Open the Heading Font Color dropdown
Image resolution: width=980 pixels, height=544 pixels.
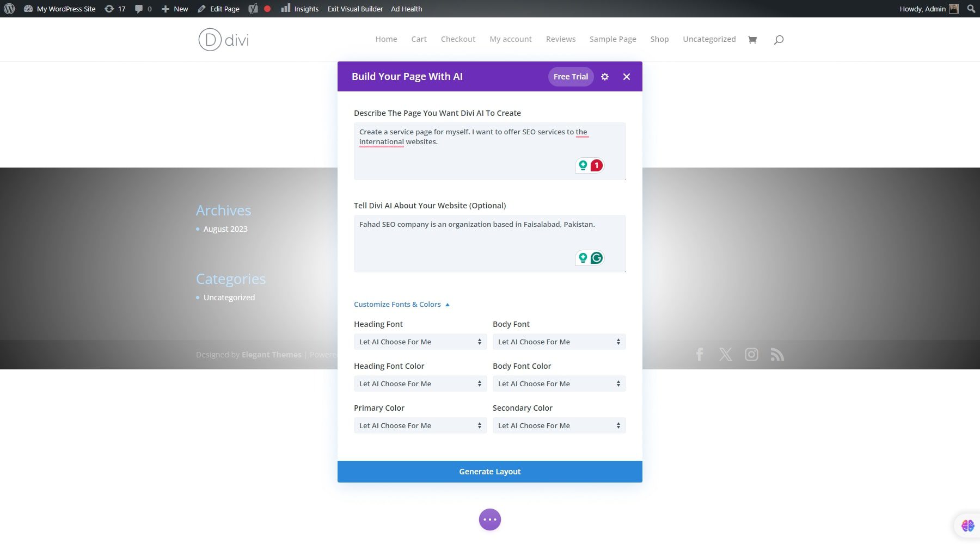coord(420,384)
